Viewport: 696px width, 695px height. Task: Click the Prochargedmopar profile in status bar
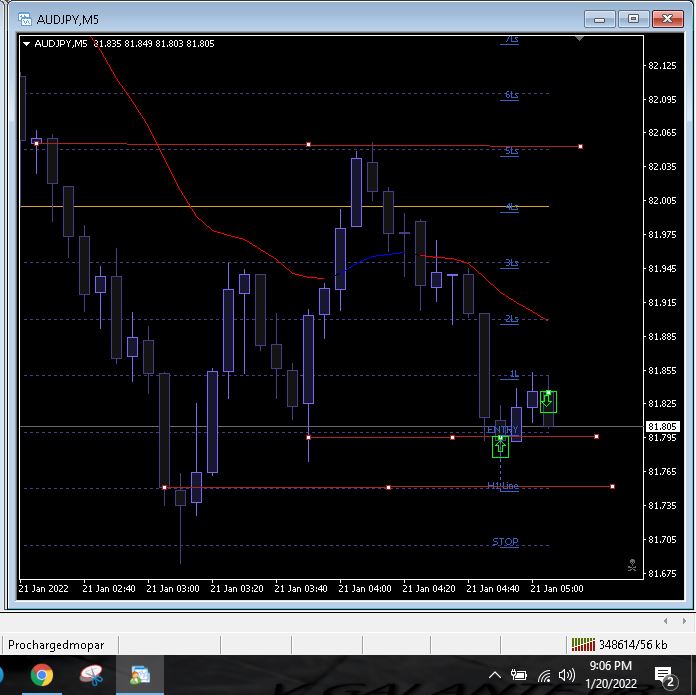pos(56,645)
